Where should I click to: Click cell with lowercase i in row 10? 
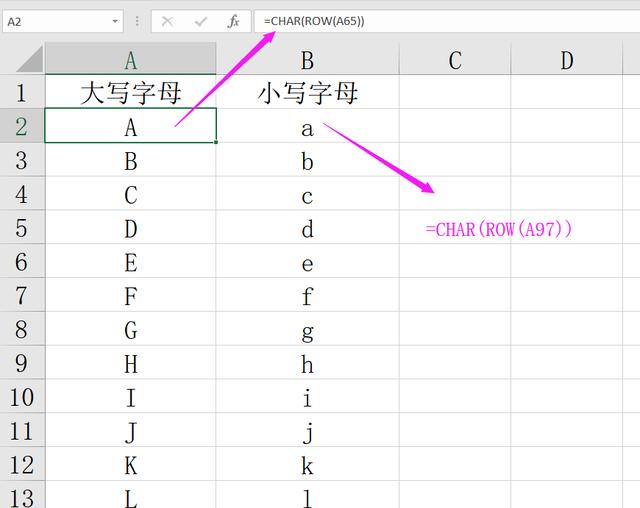tap(307, 397)
